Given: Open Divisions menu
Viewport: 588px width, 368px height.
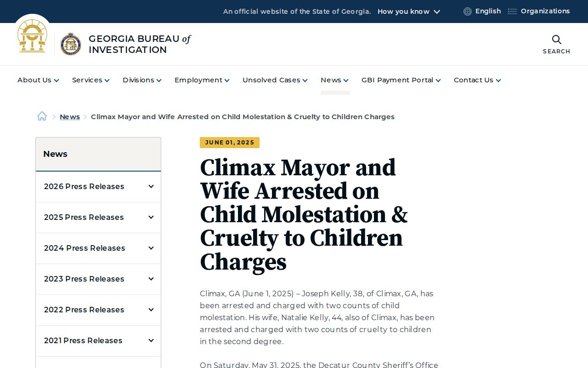Looking at the screenshot, I should point(142,80).
